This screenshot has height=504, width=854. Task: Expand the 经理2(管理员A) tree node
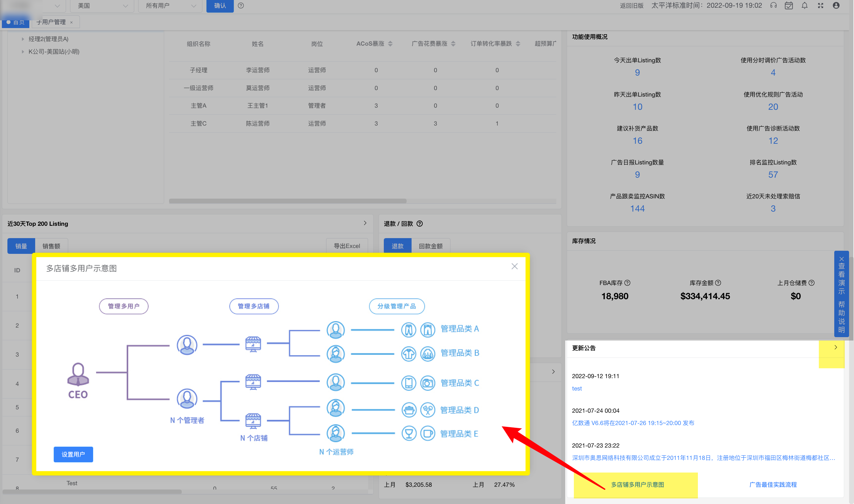tap(23, 39)
